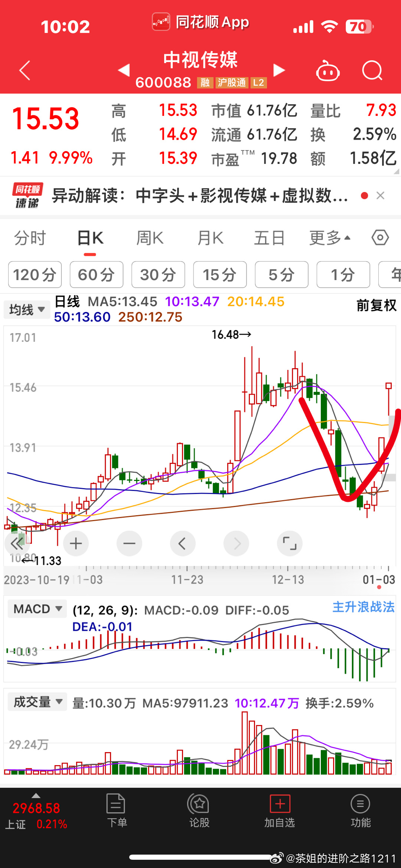Go to previous stock with left triangle
Screen dimensions: 401x868
click(x=124, y=70)
